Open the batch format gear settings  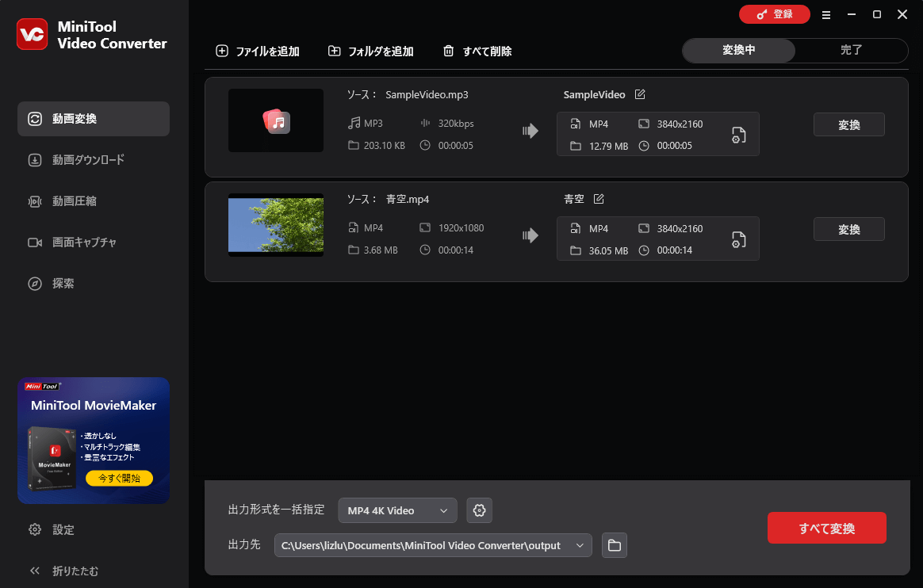pos(479,510)
